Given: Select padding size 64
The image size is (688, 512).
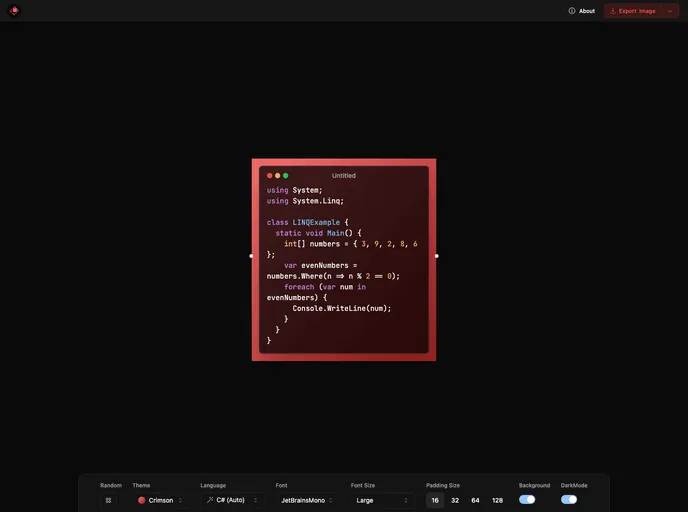Looking at the screenshot, I should [x=475, y=500].
